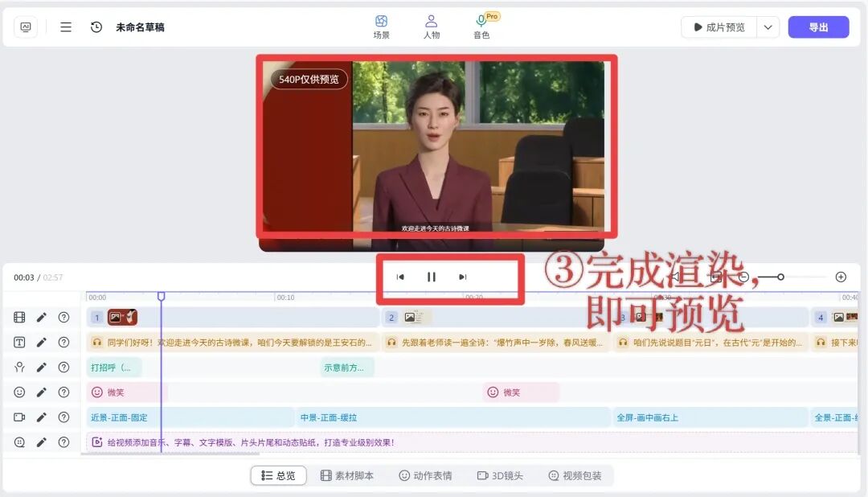Click the pencil edit icon on the text track
This screenshot has height=497, width=868.
(x=43, y=342)
